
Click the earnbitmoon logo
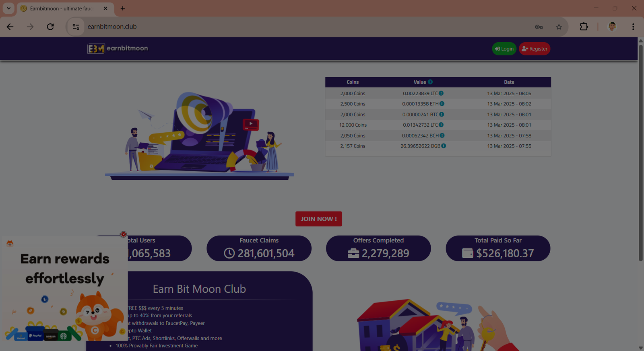coord(118,49)
